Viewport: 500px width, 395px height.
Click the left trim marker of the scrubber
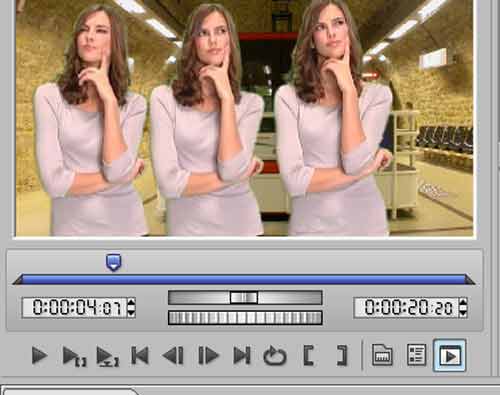pyautogui.click(x=18, y=279)
